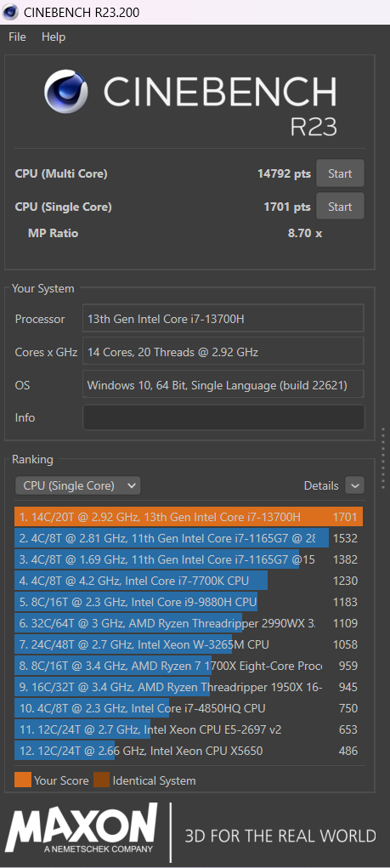Select ranking row 6 Threadripper 2990WX
This screenshot has width=390, height=868.
[189, 623]
